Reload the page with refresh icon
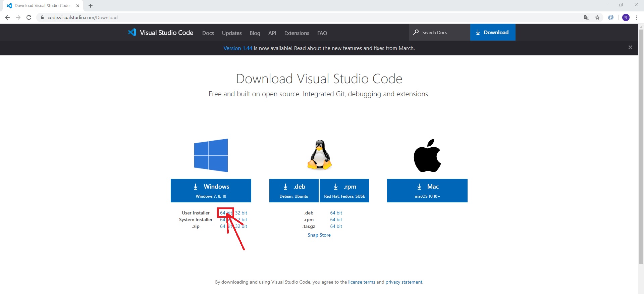 tap(29, 17)
